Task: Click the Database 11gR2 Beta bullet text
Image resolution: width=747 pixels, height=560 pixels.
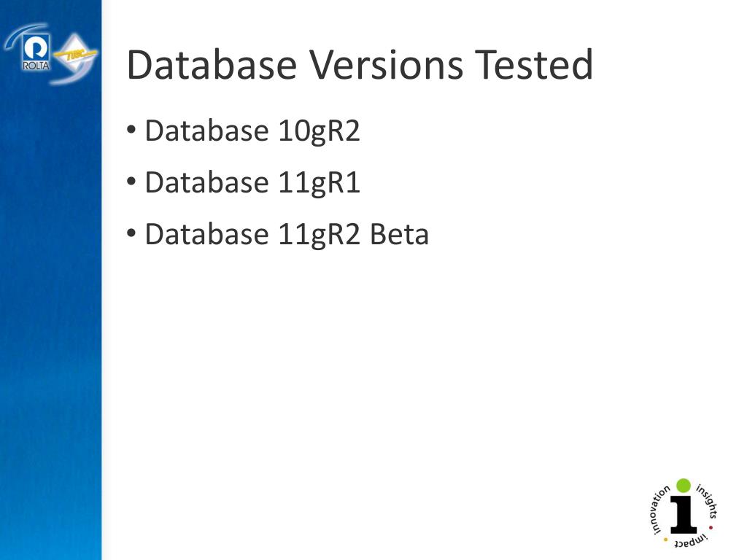Action: point(287,234)
